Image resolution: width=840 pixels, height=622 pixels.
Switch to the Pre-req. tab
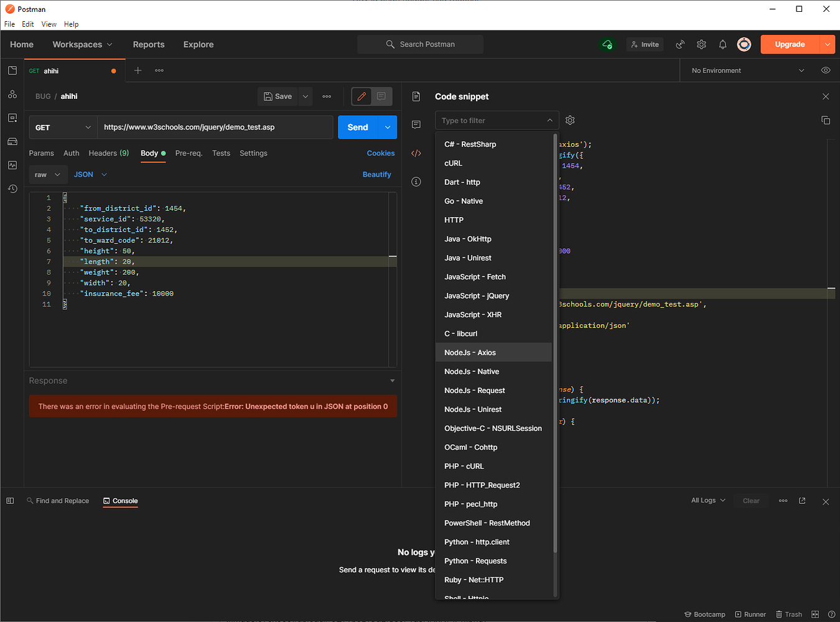coord(189,153)
